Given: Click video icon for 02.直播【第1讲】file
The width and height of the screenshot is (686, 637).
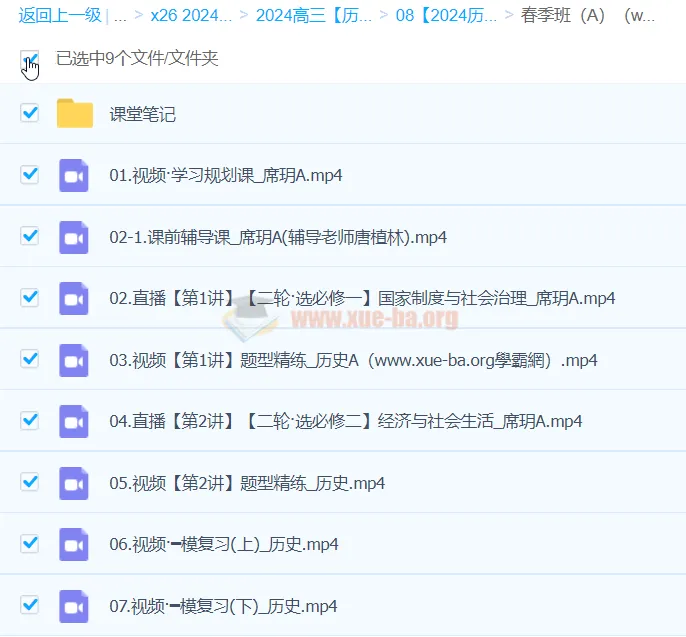Looking at the screenshot, I should (x=74, y=298).
